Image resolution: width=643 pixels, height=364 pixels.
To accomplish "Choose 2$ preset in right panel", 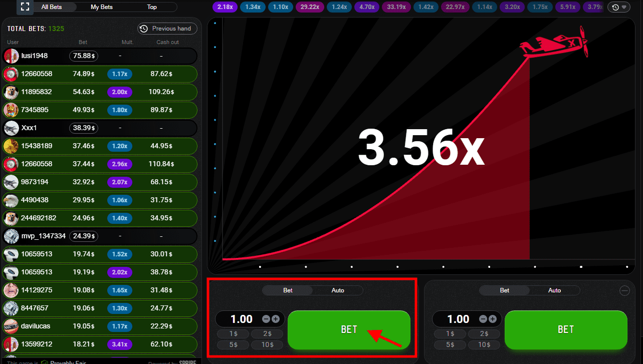I will pos(484,334).
